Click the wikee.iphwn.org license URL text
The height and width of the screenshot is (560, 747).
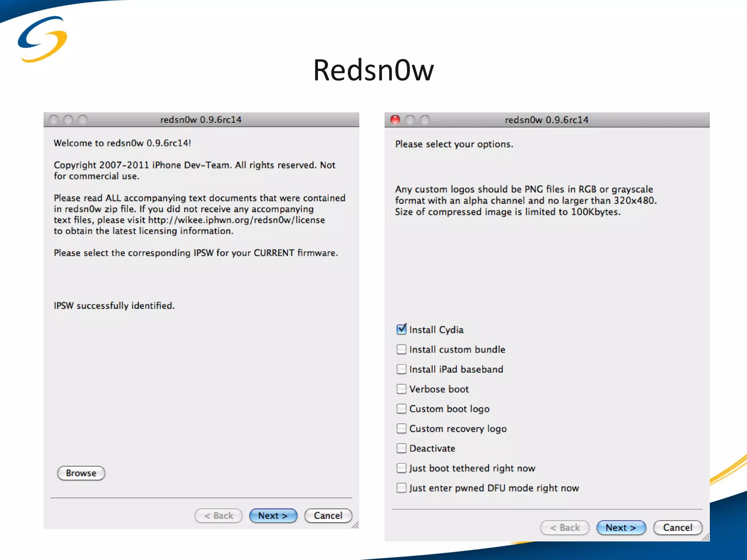tap(236, 220)
